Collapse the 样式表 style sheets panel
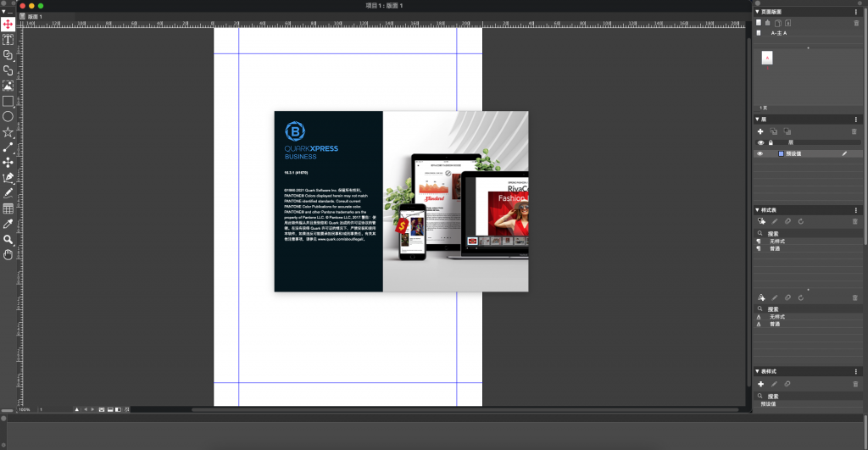Image resolution: width=868 pixels, height=450 pixels. [757, 210]
